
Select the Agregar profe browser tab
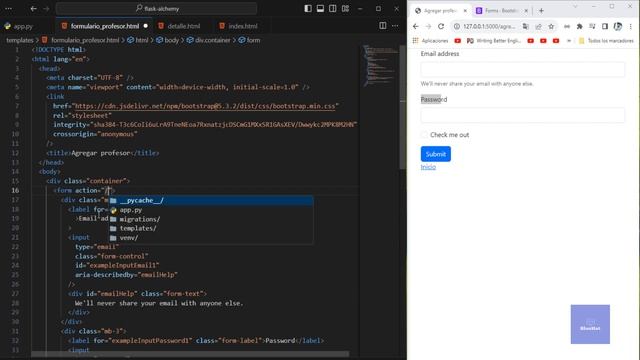440,11
